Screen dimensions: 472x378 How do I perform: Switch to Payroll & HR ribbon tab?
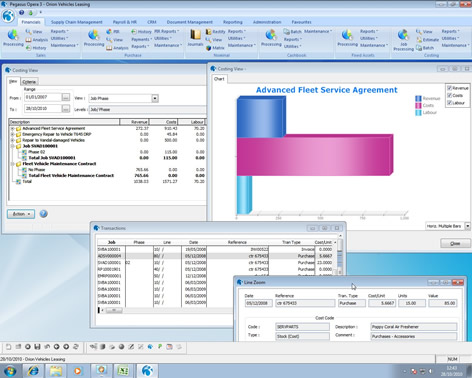[x=125, y=22]
